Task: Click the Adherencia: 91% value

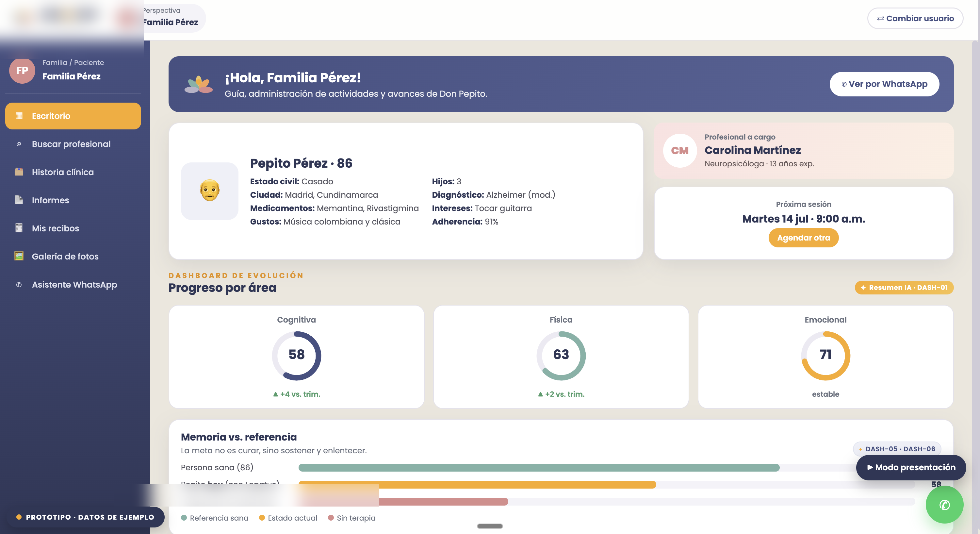Action: click(x=465, y=222)
